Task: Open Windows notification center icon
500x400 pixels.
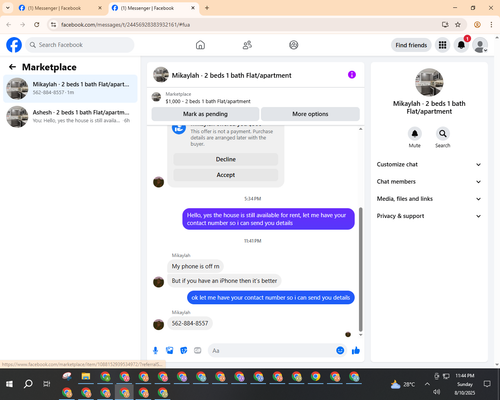Action: tap(487, 384)
